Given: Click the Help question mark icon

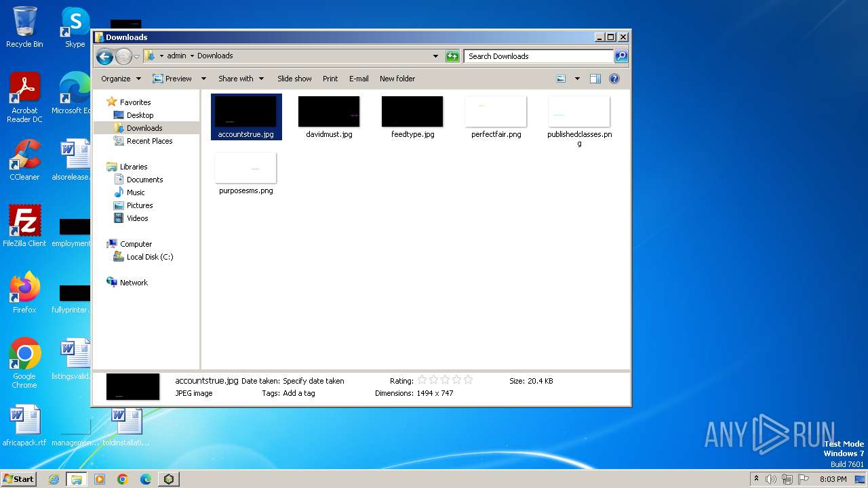Looking at the screenshot, I should coord(614,79).
